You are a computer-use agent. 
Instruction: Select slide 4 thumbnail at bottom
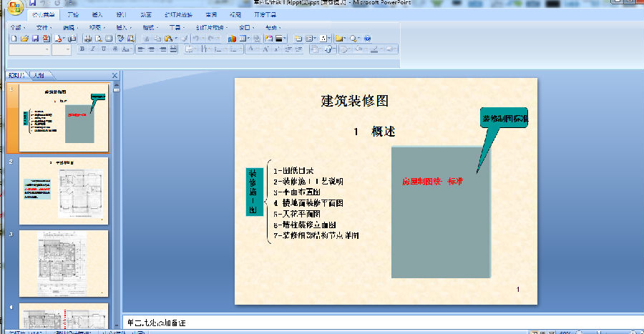pos(64,316)
